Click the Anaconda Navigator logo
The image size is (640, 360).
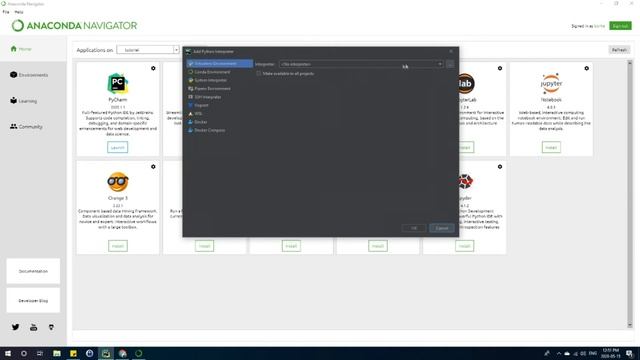[74, 26]
